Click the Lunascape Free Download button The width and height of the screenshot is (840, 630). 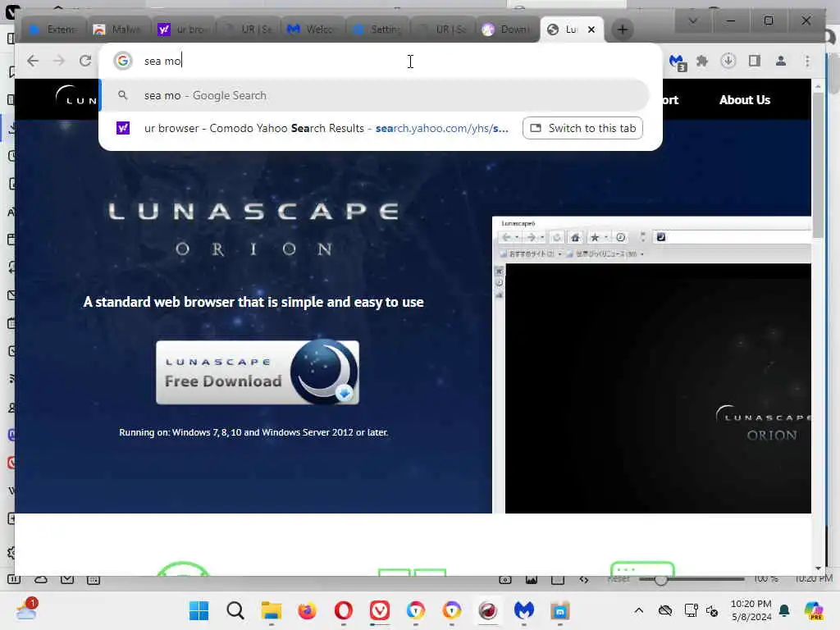coord(258,372)
